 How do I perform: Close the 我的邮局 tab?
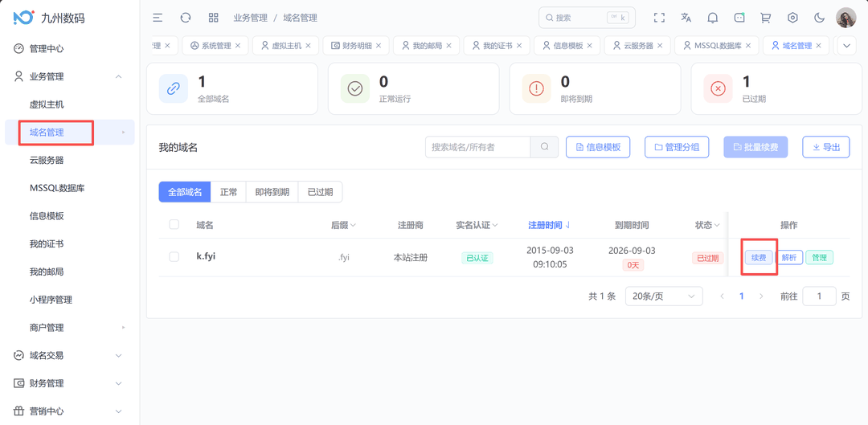coord(449,45)
